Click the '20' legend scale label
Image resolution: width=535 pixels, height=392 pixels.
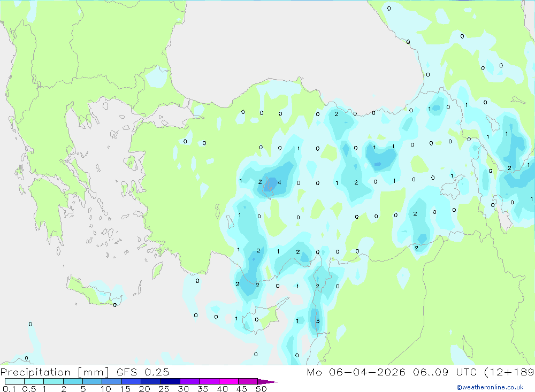point(144,389)
